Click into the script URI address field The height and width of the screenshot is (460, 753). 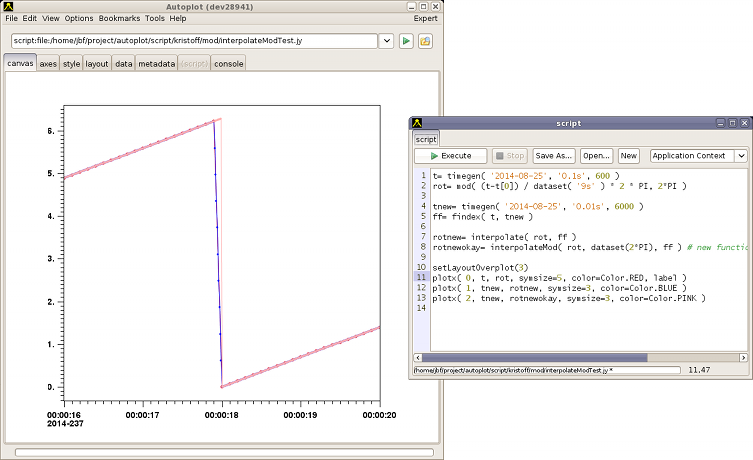coord(192,41)
